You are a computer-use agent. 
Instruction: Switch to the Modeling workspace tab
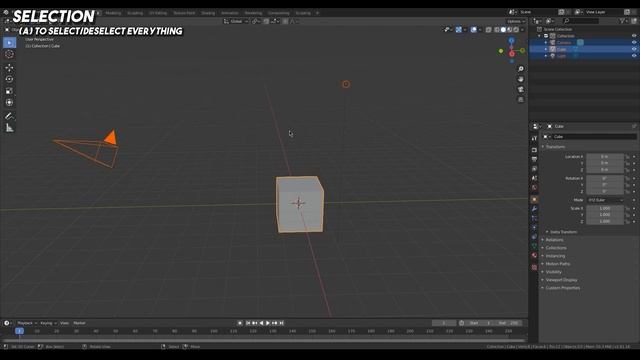pos(113,13)
